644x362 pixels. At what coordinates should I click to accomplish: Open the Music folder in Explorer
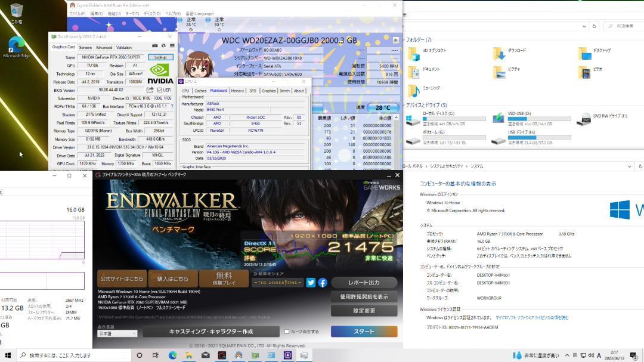click(x=425, y=91)
